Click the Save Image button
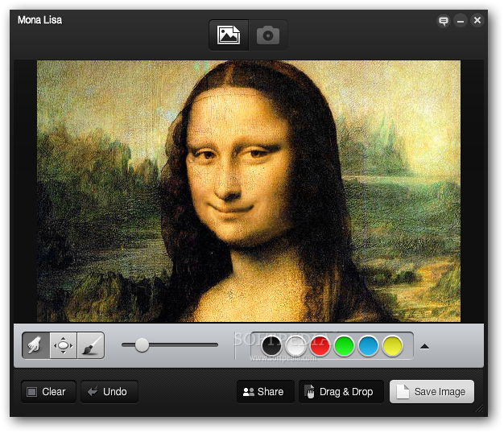 [x=432, y=392]
